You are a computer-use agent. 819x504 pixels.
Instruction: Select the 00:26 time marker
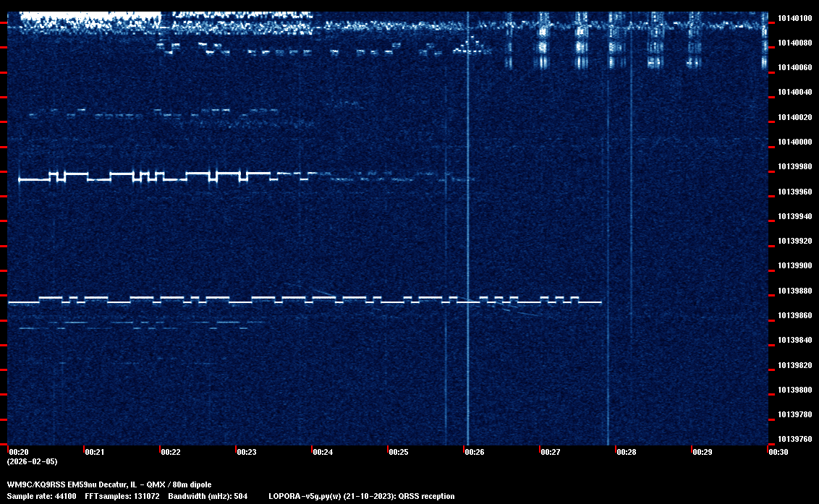pos(475,452)
